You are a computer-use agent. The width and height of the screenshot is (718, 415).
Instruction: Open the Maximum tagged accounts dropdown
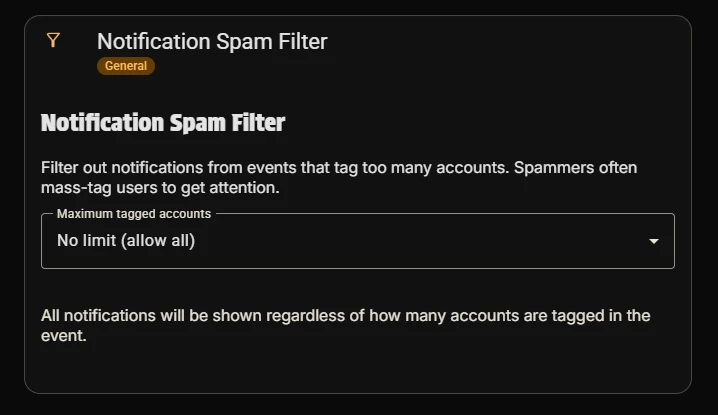(357, 241)
